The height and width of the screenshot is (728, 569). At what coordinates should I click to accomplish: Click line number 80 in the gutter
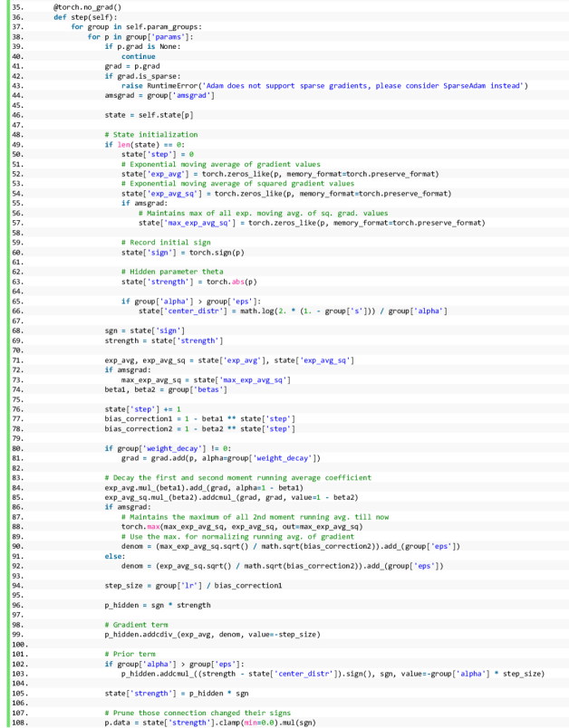point(15,447)
